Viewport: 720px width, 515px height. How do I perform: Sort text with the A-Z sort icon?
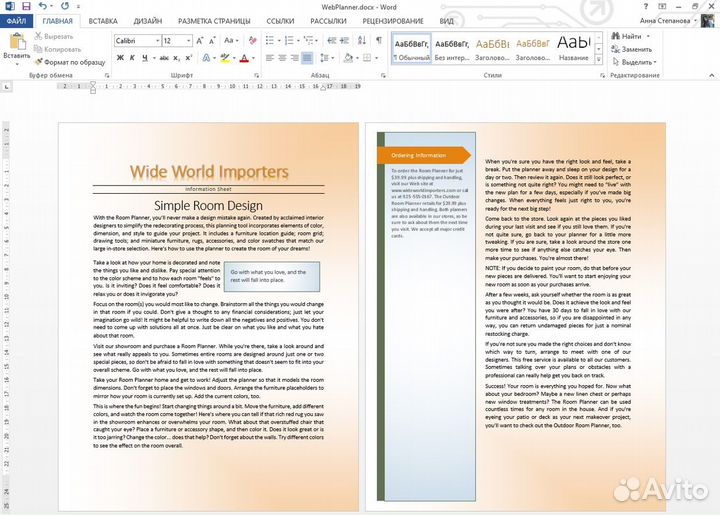coord(362,41)
